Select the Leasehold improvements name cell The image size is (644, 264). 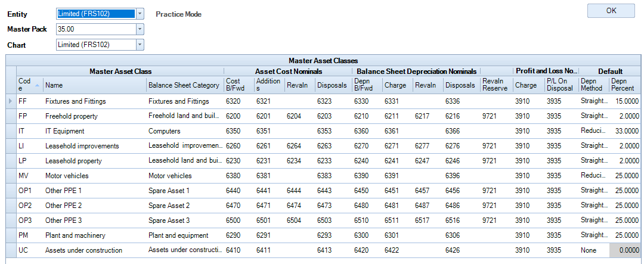click(94, 146)
